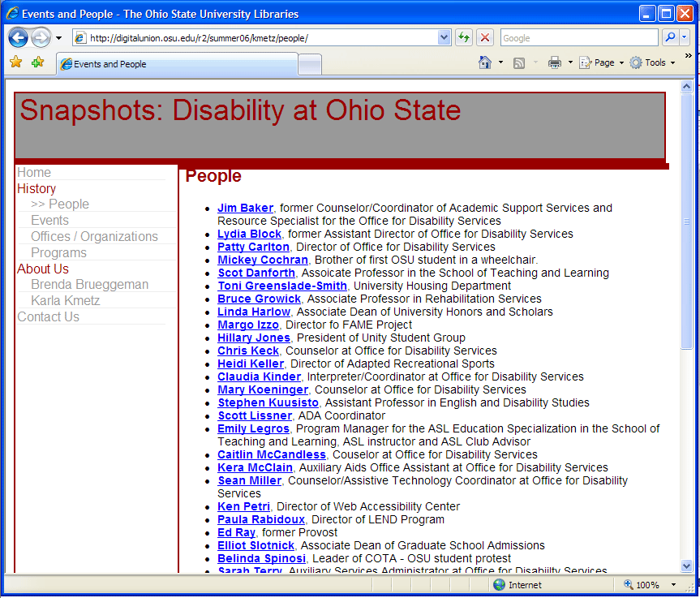Open the Linda Harlow profile link
700x598 pixels.
[x=254, y=312]
